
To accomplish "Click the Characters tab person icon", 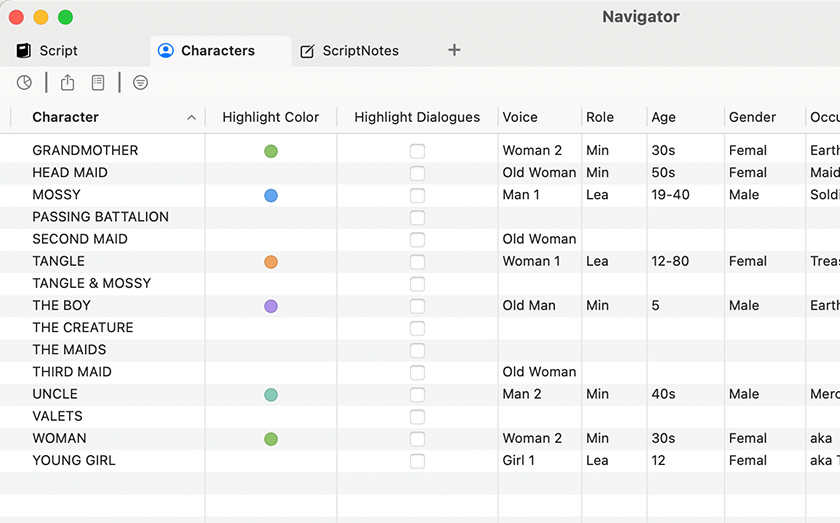I will [166, 51].
